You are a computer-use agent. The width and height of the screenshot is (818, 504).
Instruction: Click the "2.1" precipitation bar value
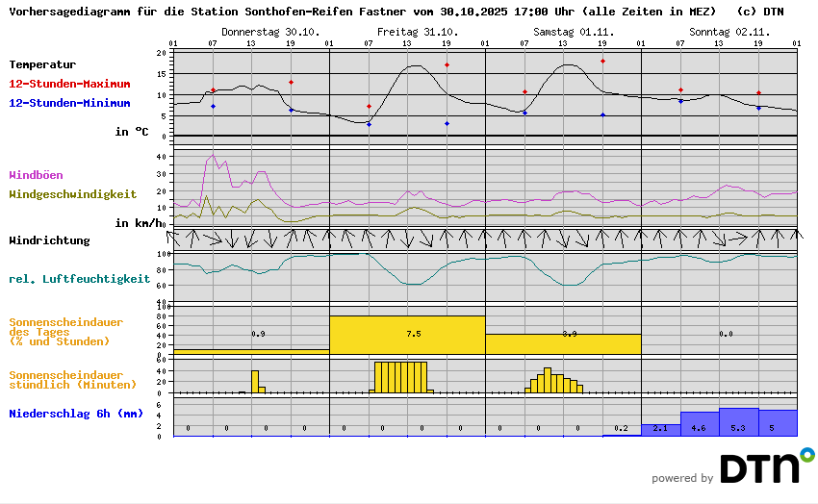tap(660, 428)
